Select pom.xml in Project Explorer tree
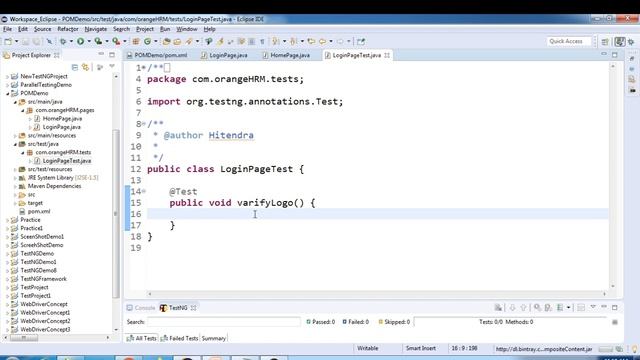Image resolution: width=640 pixels, height=360 pixels. [x=39, y=211]
